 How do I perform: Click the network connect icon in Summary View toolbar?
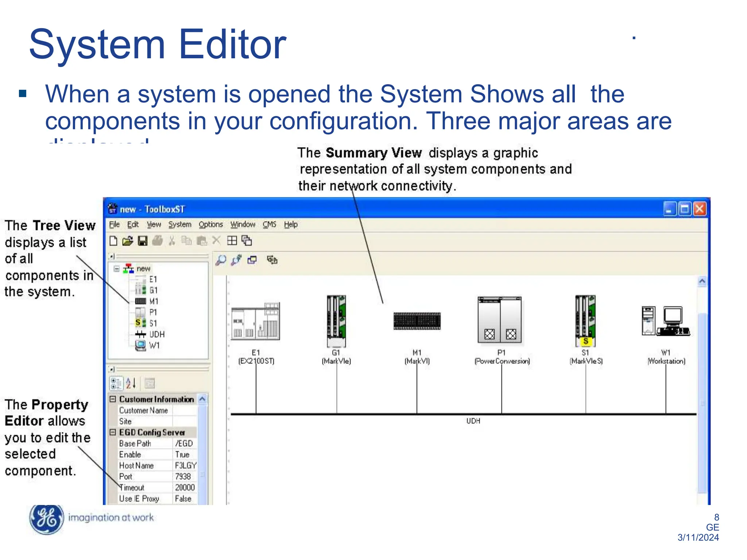pyautogui.click(x=236, y=260)
